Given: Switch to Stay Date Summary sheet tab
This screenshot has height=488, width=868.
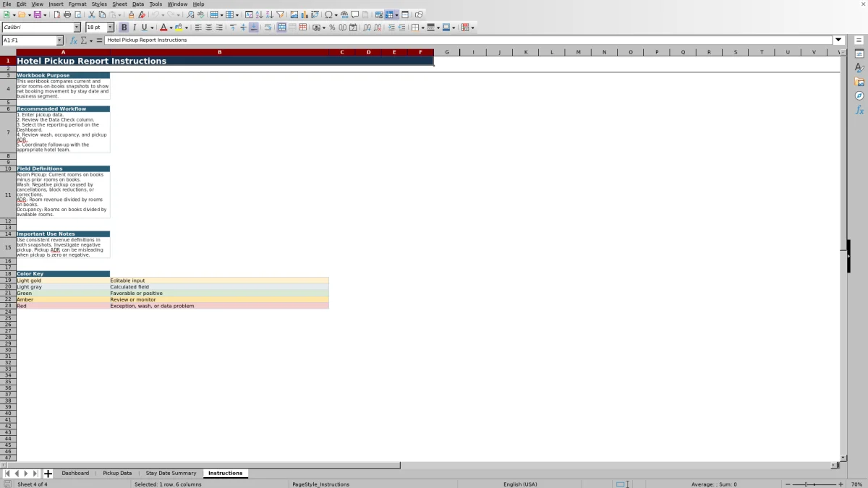Looking at the screenshot, I should coord(171,474).
